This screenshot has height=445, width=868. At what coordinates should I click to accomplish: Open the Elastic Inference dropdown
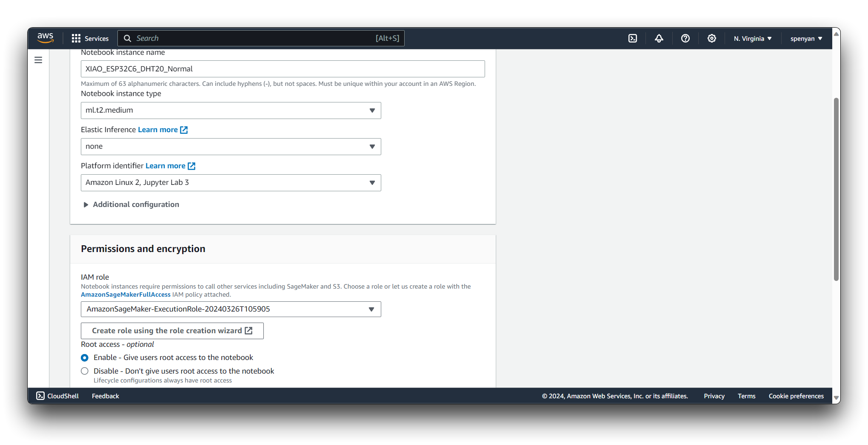[x=231, y=147]
